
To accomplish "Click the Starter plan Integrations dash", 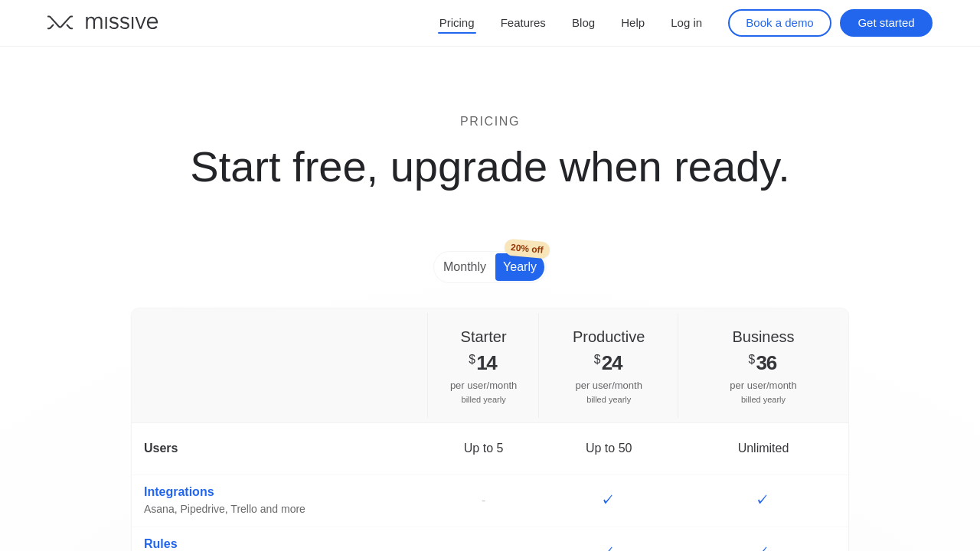I will click(483, 500).
